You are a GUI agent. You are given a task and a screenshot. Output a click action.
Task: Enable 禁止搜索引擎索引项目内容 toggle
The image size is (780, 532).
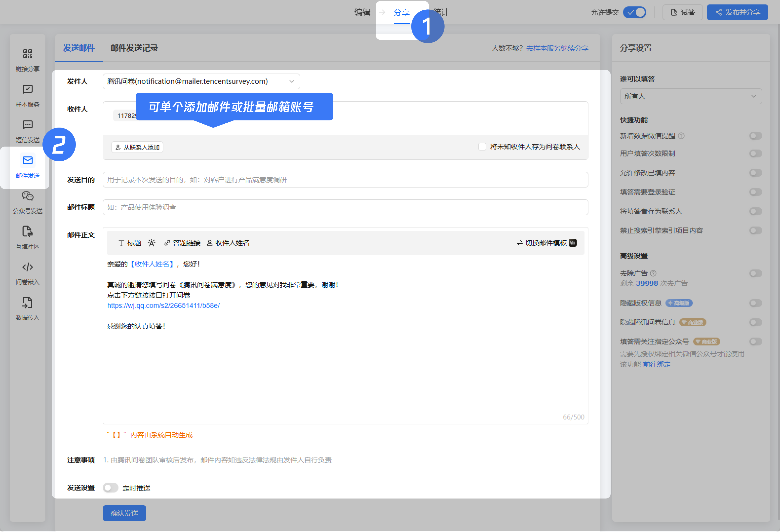756,230
